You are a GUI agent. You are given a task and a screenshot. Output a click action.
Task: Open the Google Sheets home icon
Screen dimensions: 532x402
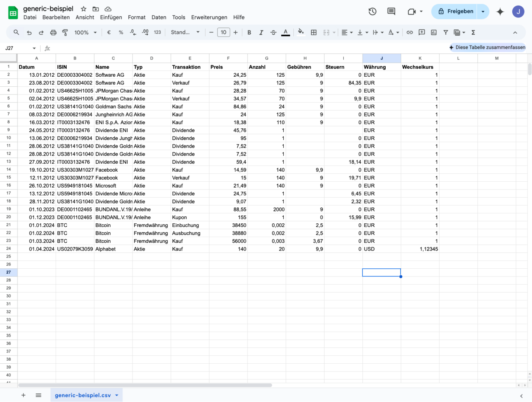click(x=13, y=13)
